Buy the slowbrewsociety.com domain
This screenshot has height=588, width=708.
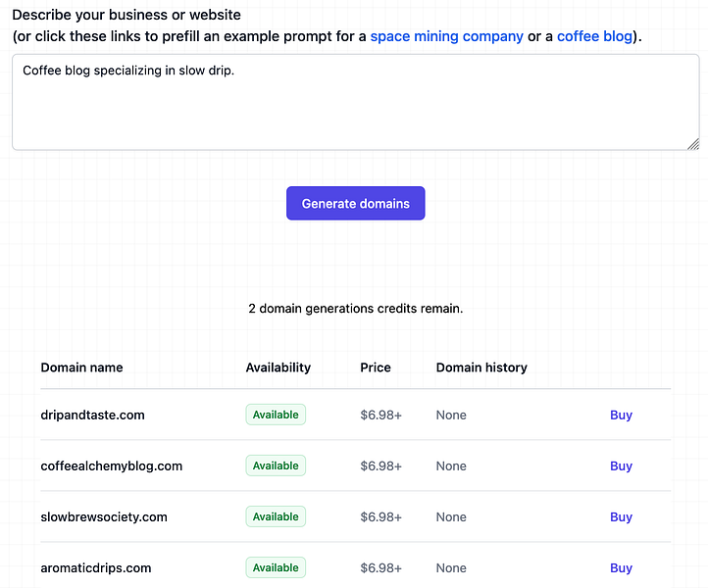click(x=621, y=516)
